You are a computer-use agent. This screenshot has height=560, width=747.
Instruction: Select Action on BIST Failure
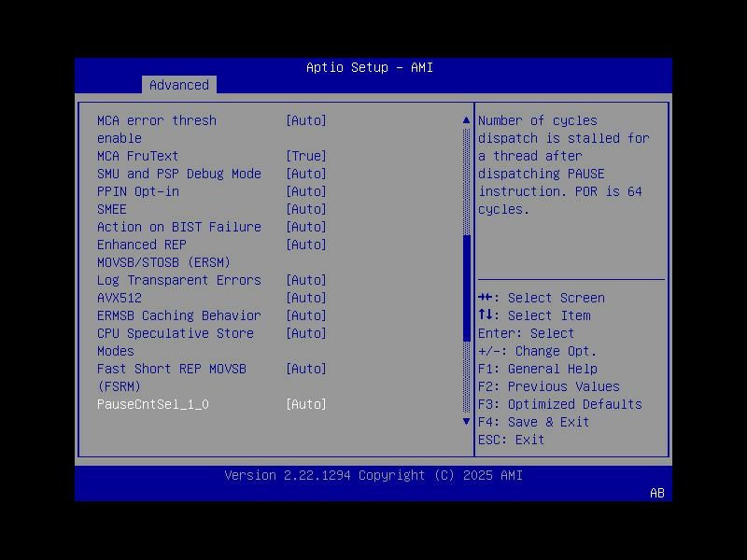point(179,227)
